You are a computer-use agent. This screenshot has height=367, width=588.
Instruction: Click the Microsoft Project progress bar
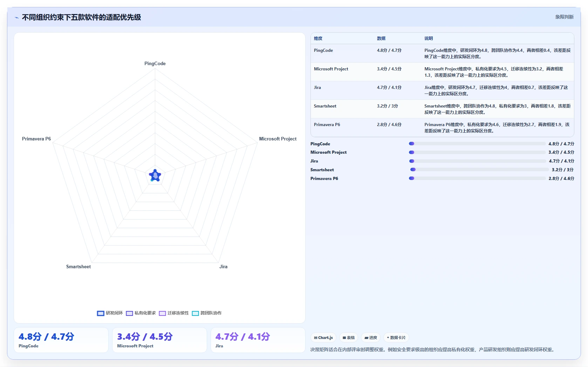tap(477, 152)
